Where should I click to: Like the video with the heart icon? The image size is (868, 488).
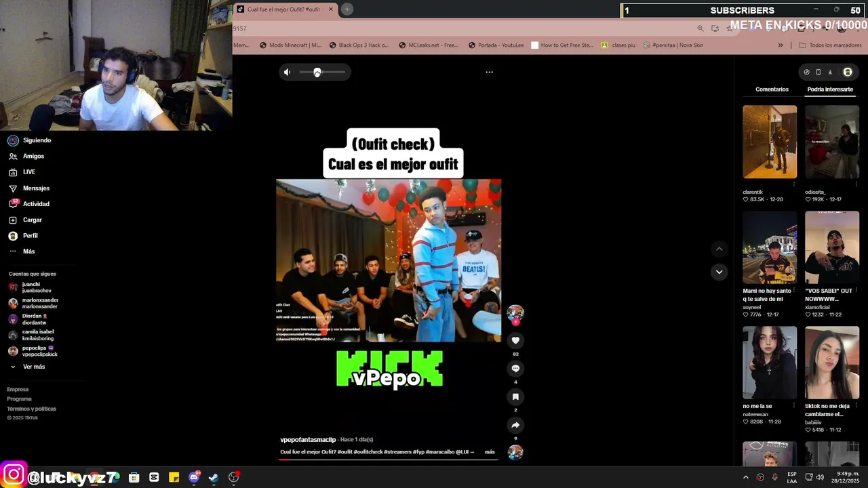tap(515, 340)
